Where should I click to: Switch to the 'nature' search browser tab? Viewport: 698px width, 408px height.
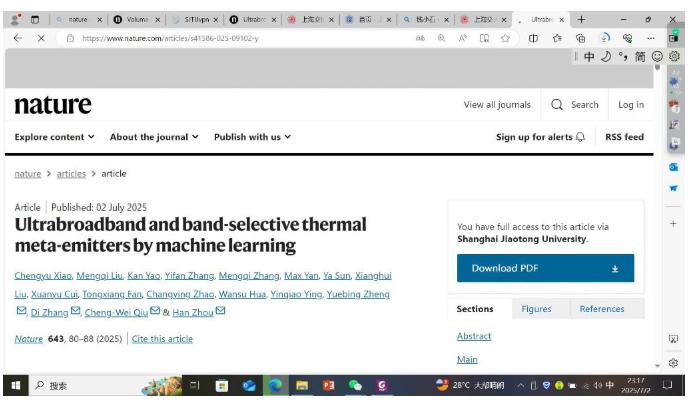(77, 20)
